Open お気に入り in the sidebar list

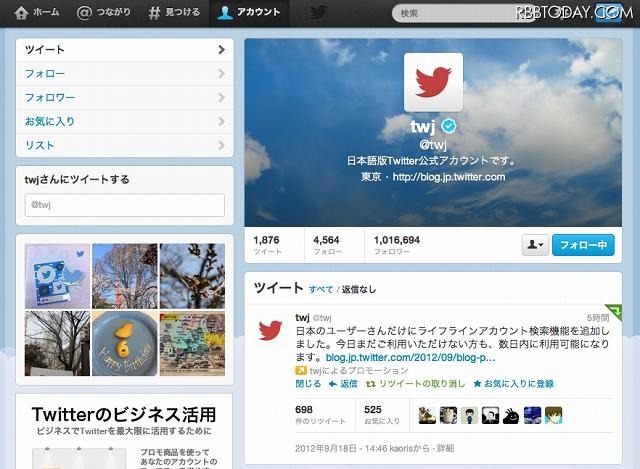[x=125, y=121]
